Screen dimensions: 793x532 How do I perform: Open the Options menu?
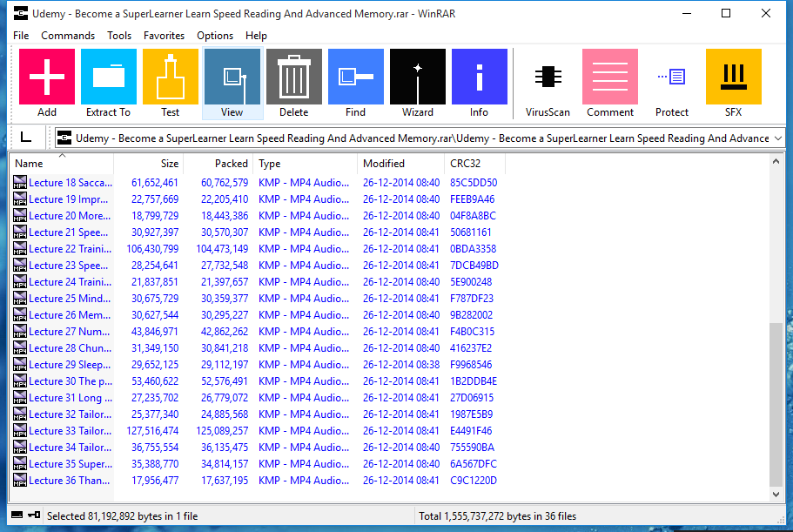(x=215, y=36)
